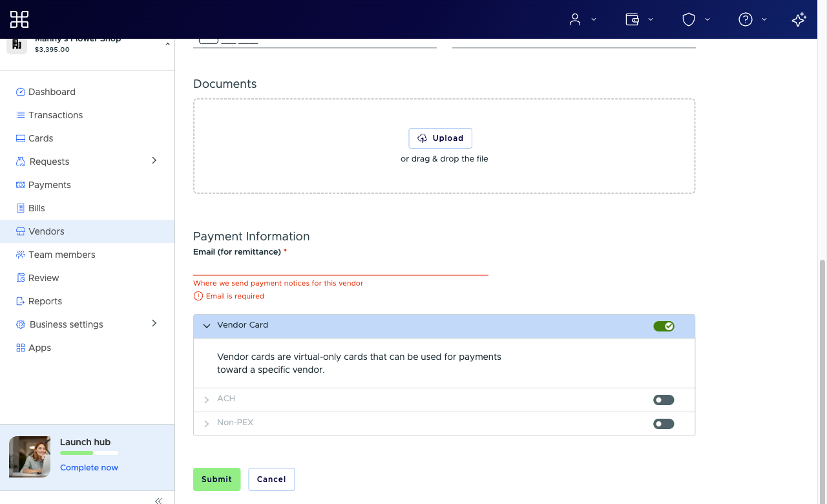Screen dimensions: 827x504
Task: Expand the Non-PEX section chevron
Action: click(207, 424)
